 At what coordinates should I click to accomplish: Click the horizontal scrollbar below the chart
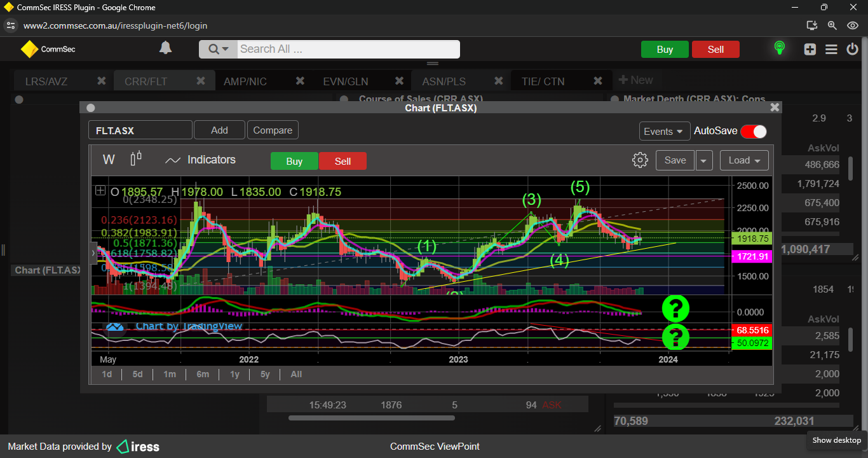coord(372,418)
